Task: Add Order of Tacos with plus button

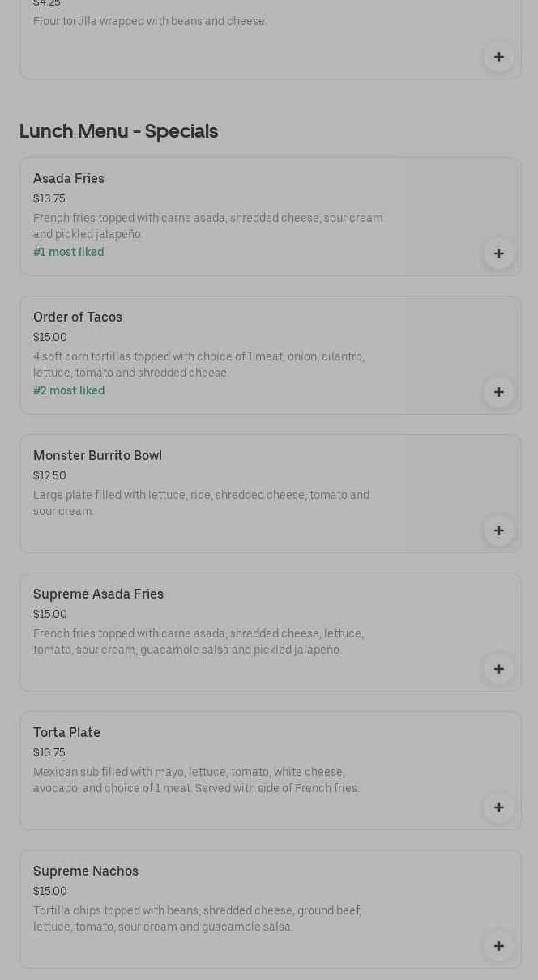Action: click(x=498, y=392)
